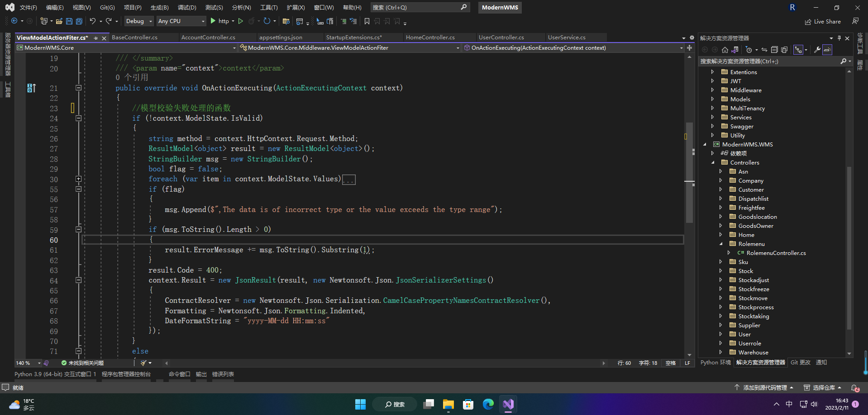Click the Save All toolbar icon
Image resolution: width=868 pixels, height=415 pixels.
pos(79,21)
